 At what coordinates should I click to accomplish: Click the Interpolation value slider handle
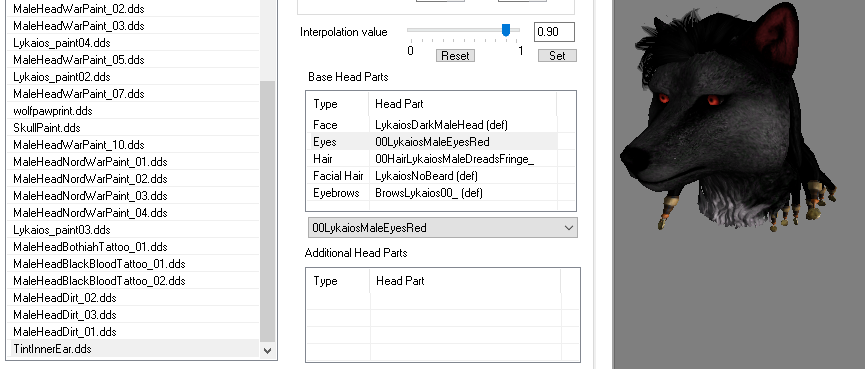pyautogui.click(x=505, y=30)
